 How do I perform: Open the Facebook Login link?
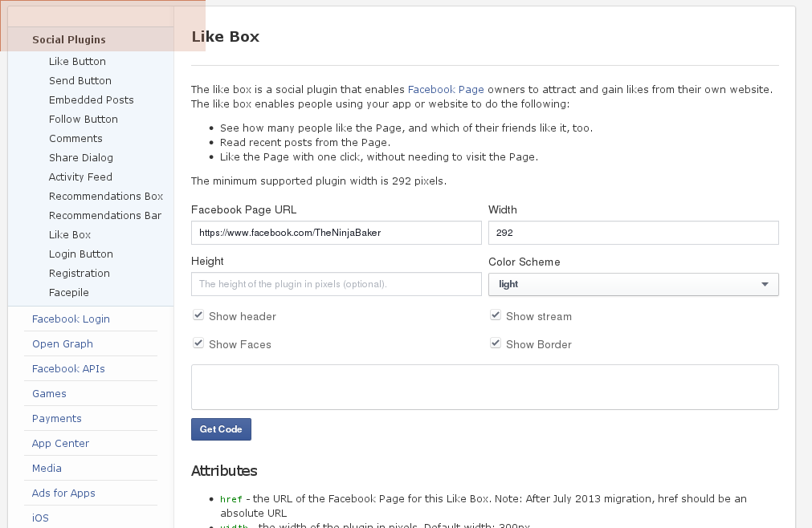point(71,319)
